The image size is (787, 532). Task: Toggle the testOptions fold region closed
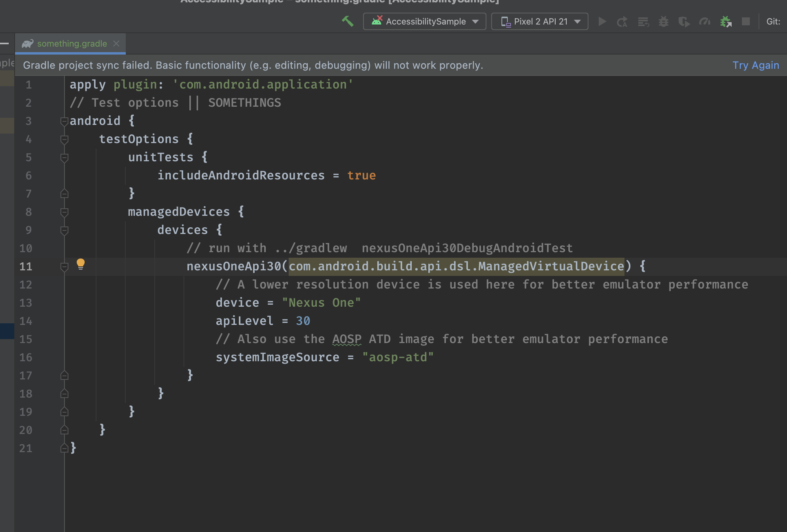click(64, 139)
